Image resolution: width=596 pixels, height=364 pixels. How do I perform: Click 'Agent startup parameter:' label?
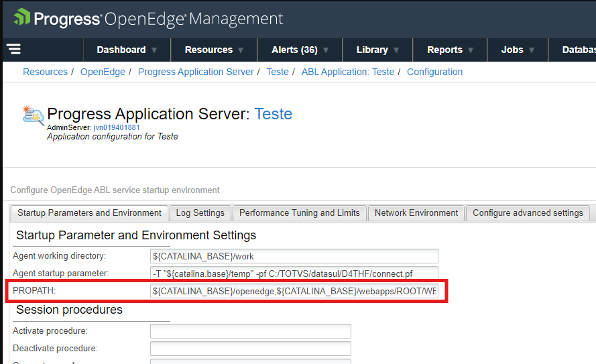[61, 274]
